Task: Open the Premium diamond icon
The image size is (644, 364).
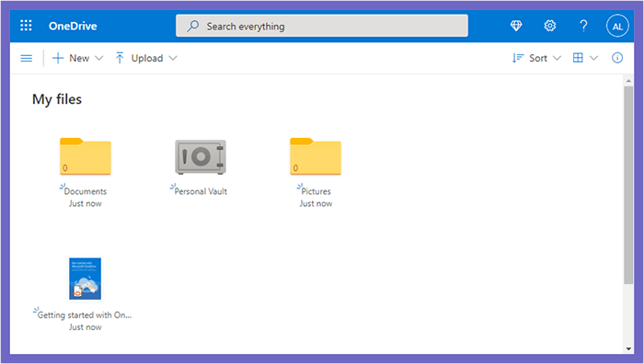Action: 516,26
